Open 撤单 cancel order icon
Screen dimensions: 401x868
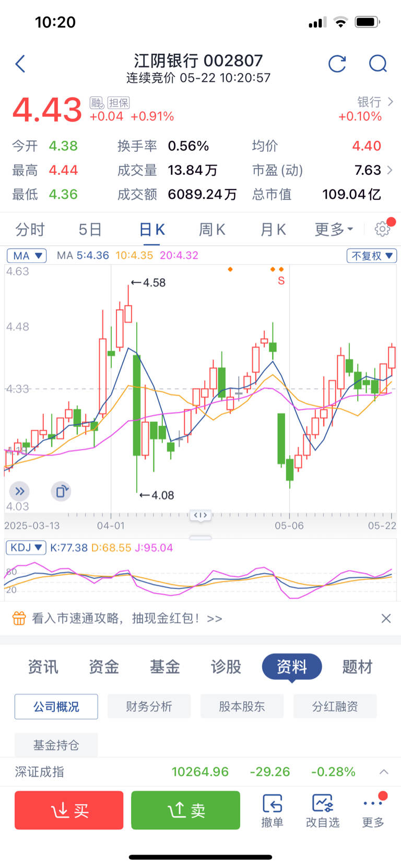click(272, 811)
